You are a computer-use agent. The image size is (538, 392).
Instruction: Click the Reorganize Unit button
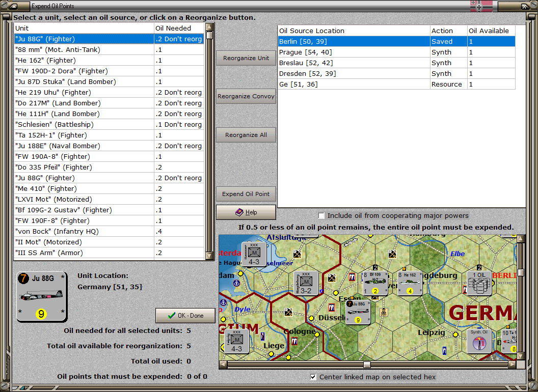246,58
